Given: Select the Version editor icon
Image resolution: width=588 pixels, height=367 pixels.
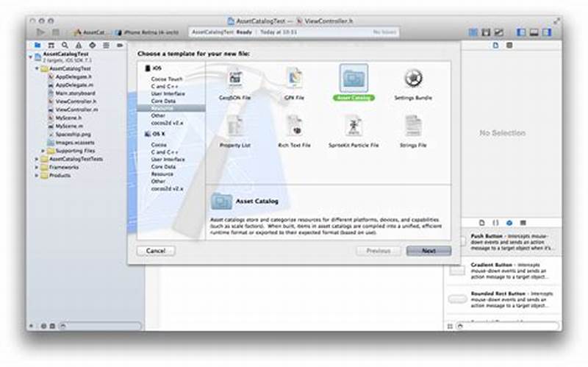Looking at the screenshot, I should coord(498,32).
